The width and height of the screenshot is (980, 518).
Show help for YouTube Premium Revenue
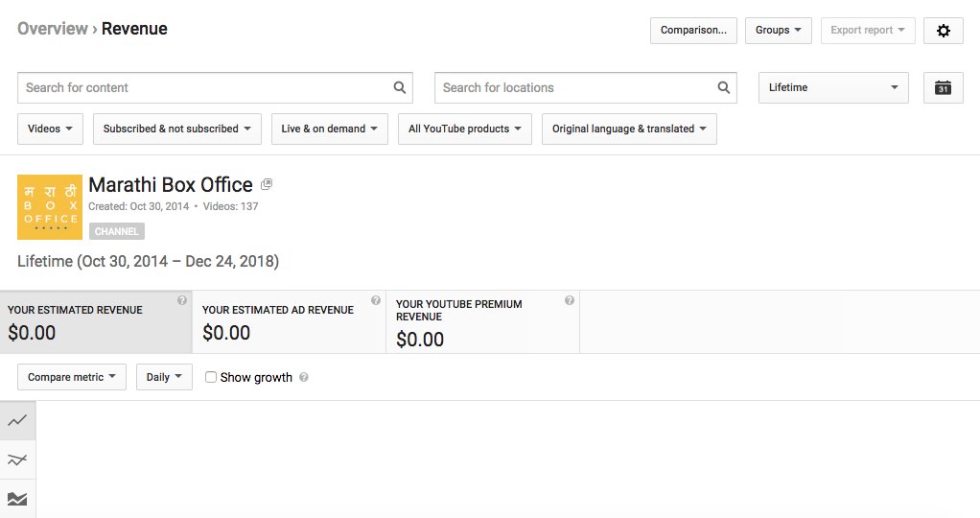pos(570,300)
